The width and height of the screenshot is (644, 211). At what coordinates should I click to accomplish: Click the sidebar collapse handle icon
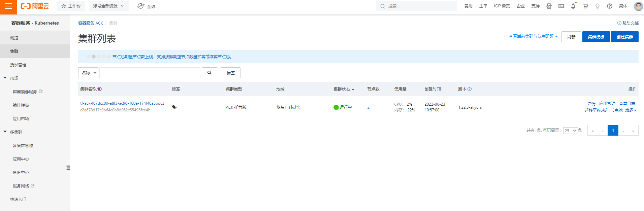(68, 168)
